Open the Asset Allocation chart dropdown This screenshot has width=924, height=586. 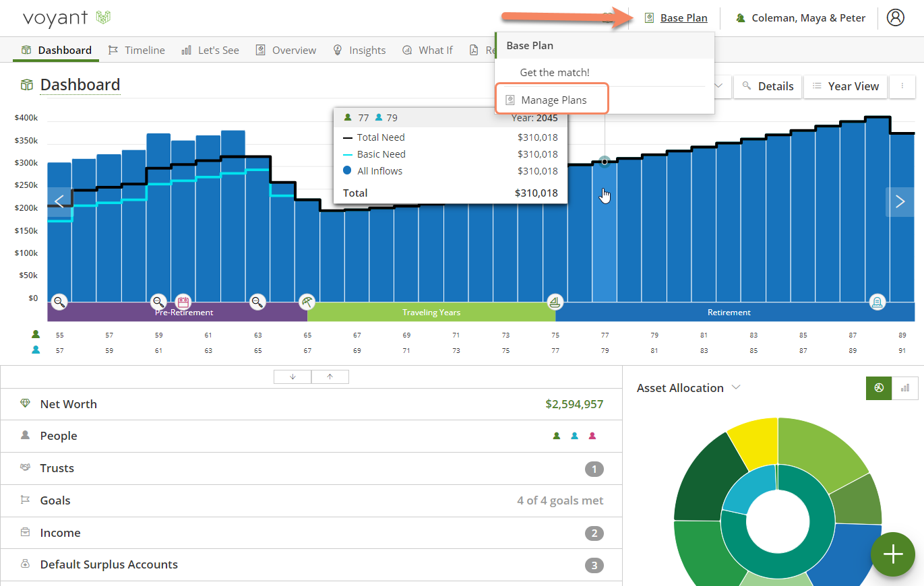pos(689,388)
